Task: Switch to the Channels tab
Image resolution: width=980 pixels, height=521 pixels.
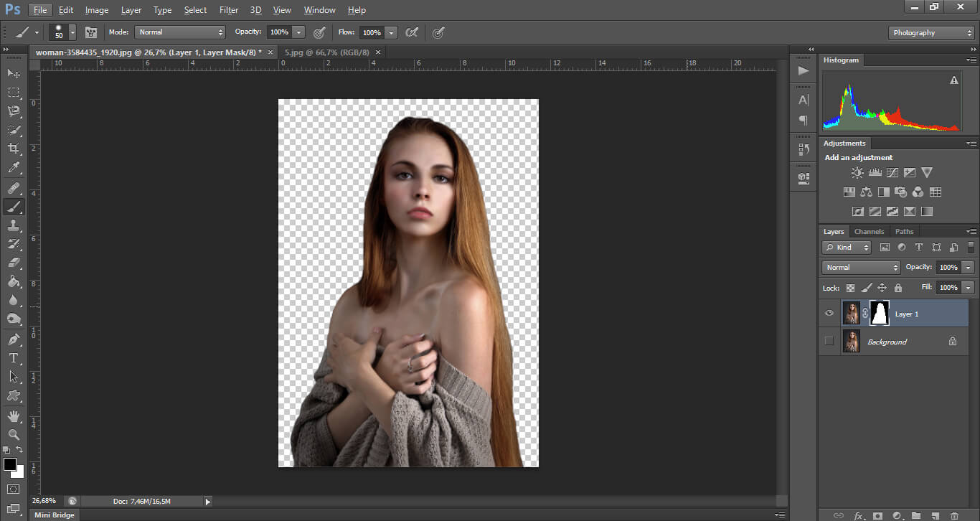Action: (x=869, y=231)
